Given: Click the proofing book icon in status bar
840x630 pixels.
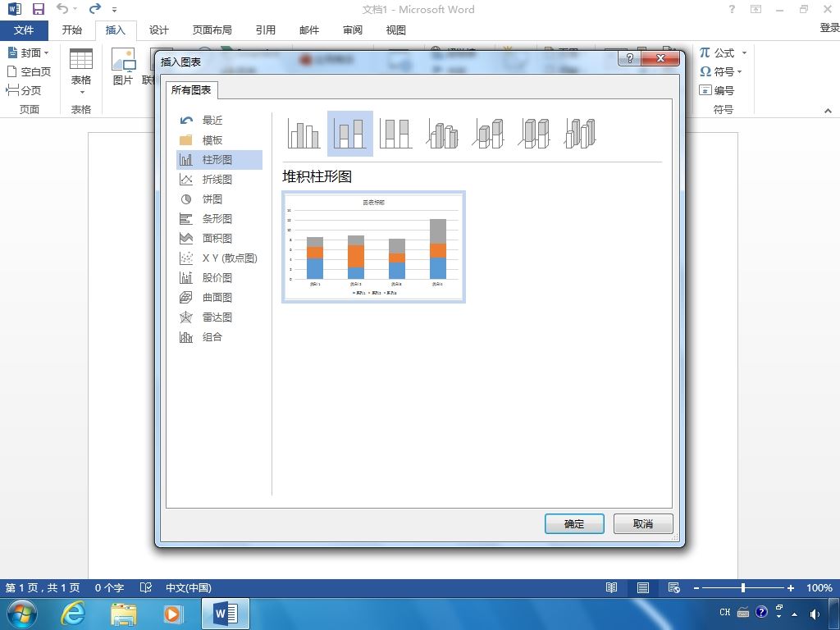Looking at the screenshot, I should [x=146, y=587].
